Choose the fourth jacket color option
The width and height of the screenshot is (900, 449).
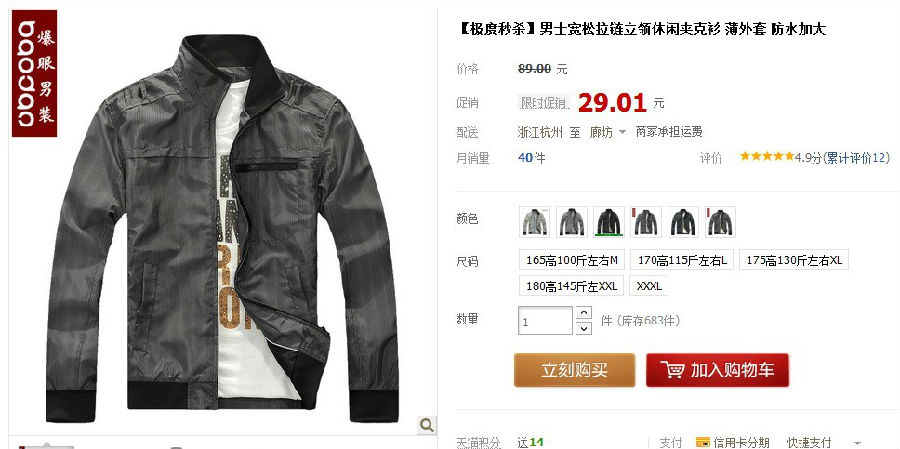click(x=646, y=222)
